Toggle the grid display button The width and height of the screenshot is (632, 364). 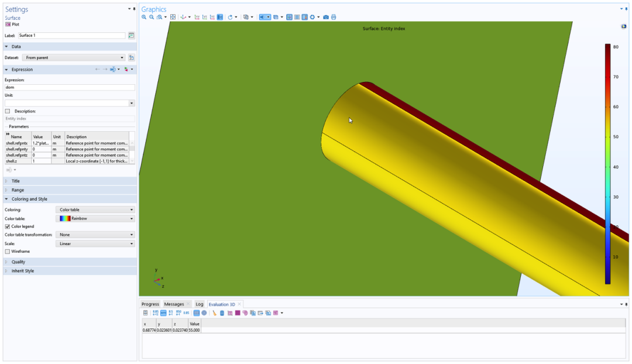coord(297,17)
